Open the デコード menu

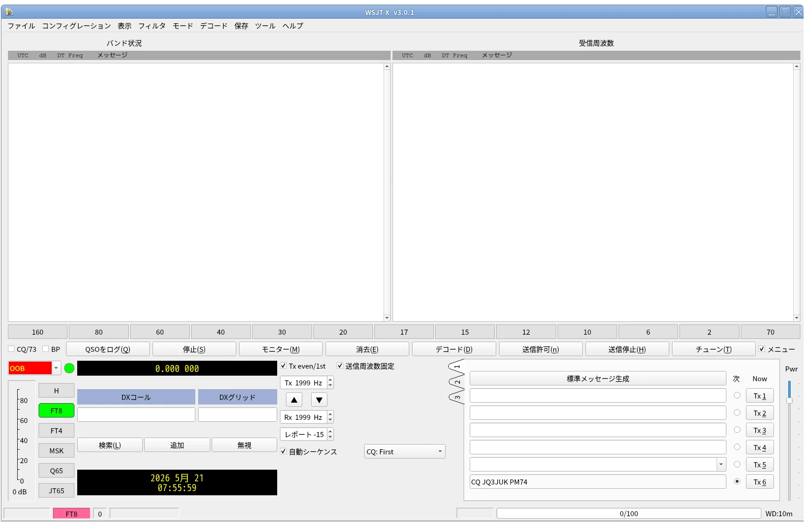214,26
